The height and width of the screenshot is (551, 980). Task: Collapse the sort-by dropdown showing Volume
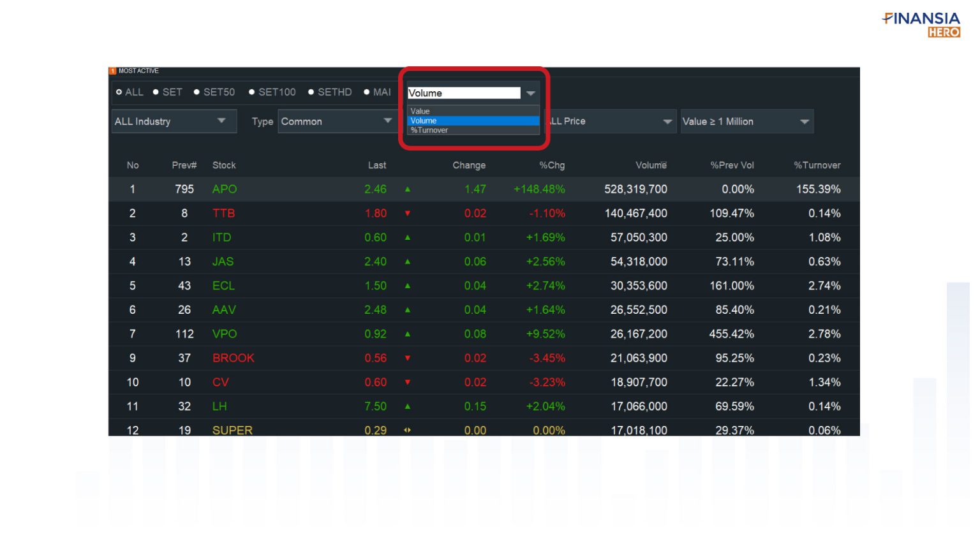(531, 92)
